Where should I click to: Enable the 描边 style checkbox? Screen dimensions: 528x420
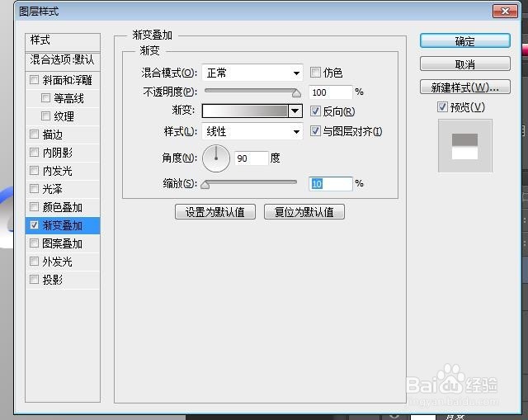[34, 134]
